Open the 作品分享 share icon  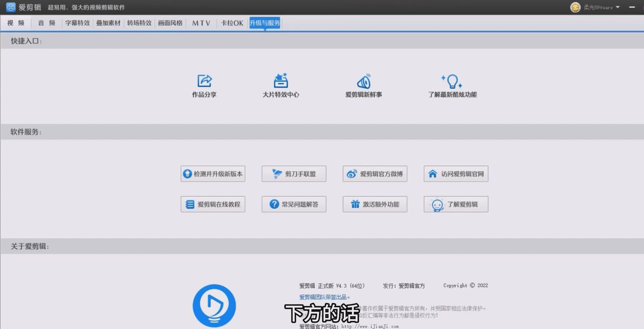coord(205,81)
